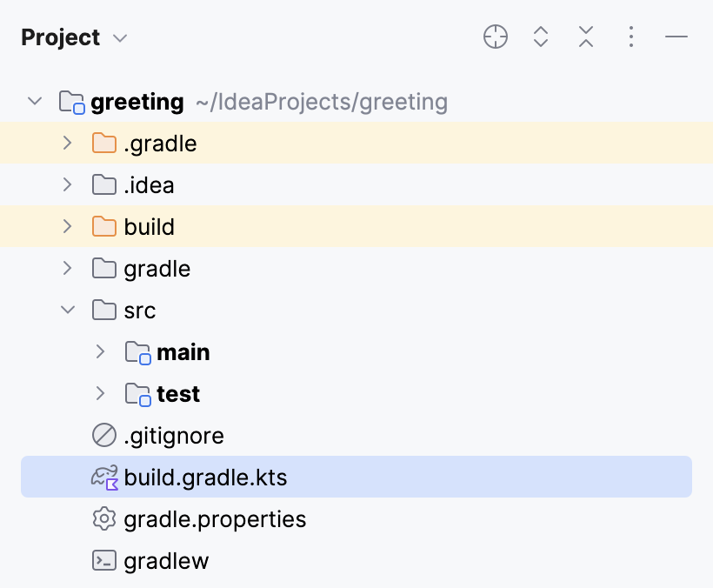
Task: Expand the main source folder
Action: coord(100,351)
